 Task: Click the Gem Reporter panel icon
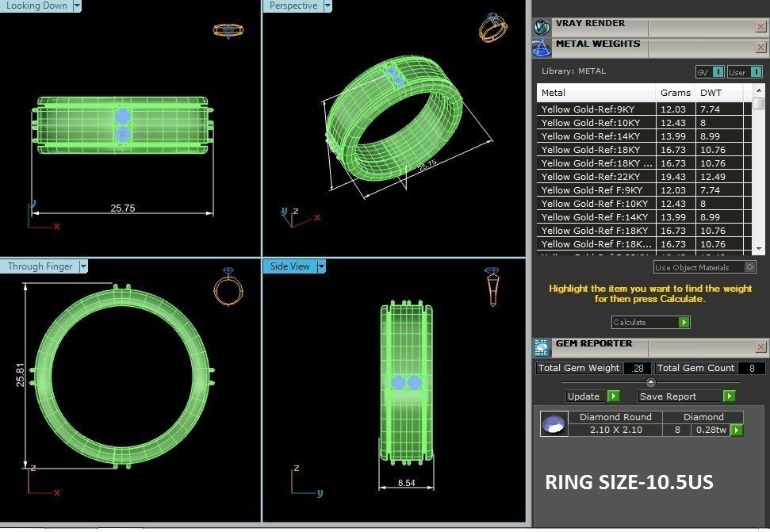pos(542,347)
